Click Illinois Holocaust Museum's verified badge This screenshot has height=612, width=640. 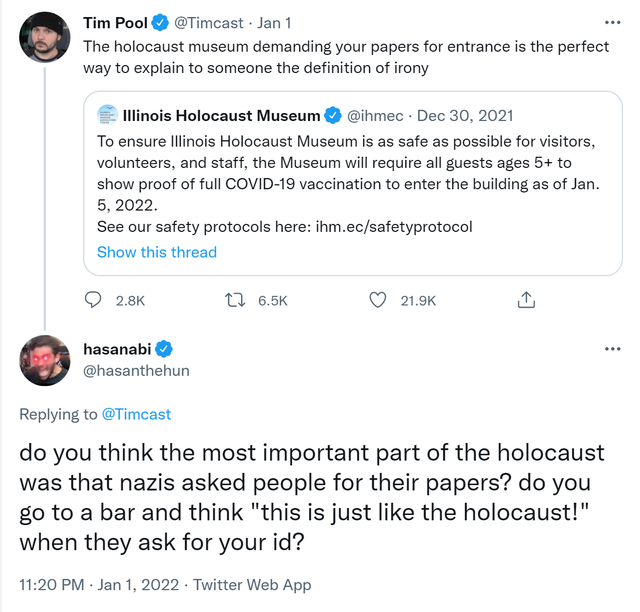334,115
